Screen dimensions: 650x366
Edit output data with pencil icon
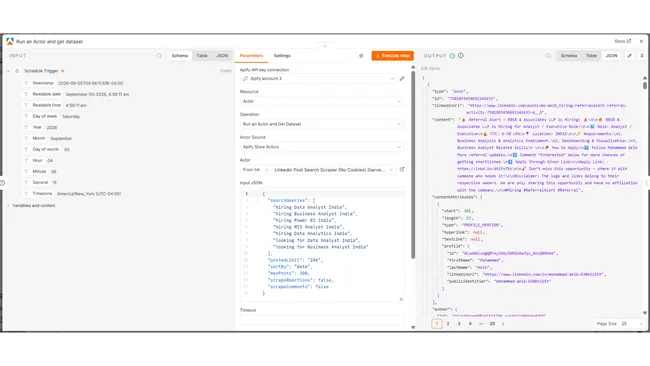coord(629,56)
